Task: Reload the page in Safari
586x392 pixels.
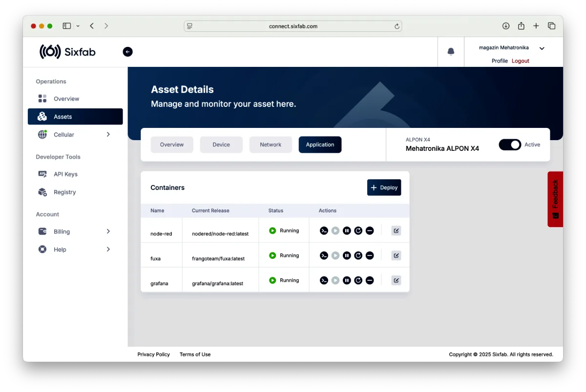Action: point(397,26)
